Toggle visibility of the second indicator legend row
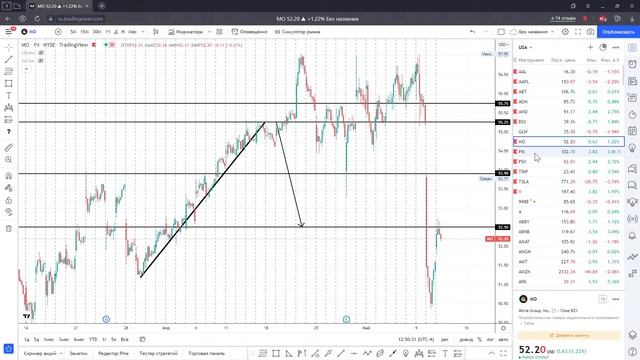640x360 pixels. pyautogui.click(x=41, y=60)
